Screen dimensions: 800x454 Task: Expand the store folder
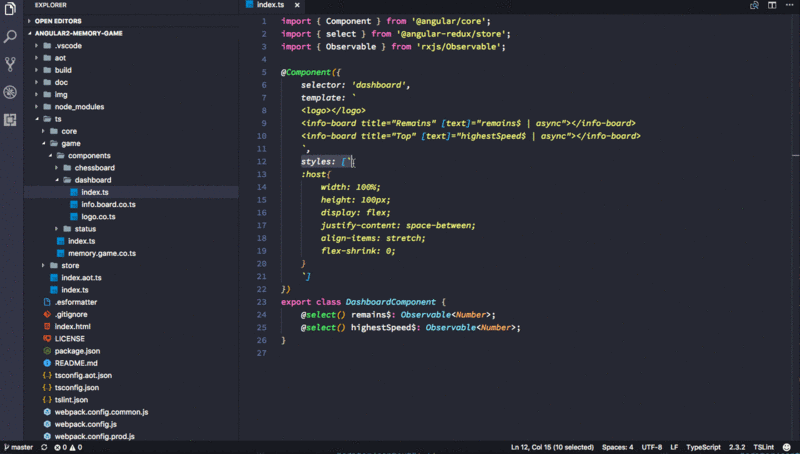[70, 266]
